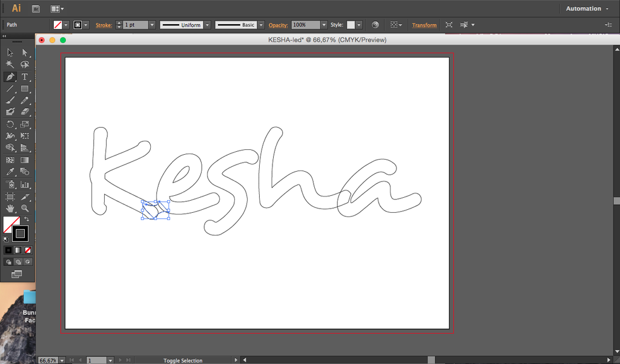The image size is (620, 364).
Task: Open the Arrange Documents menu
Action: (57, 8)
